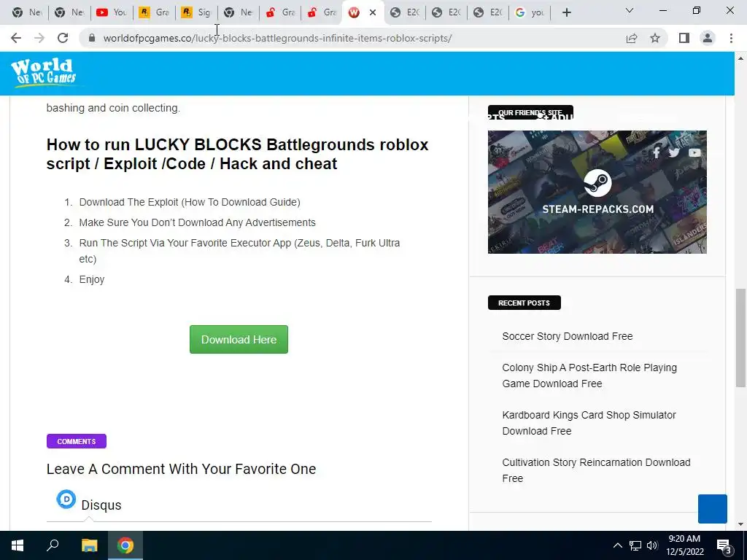Open the volume control in tray
747x560 pixels.
pos(652,545)
